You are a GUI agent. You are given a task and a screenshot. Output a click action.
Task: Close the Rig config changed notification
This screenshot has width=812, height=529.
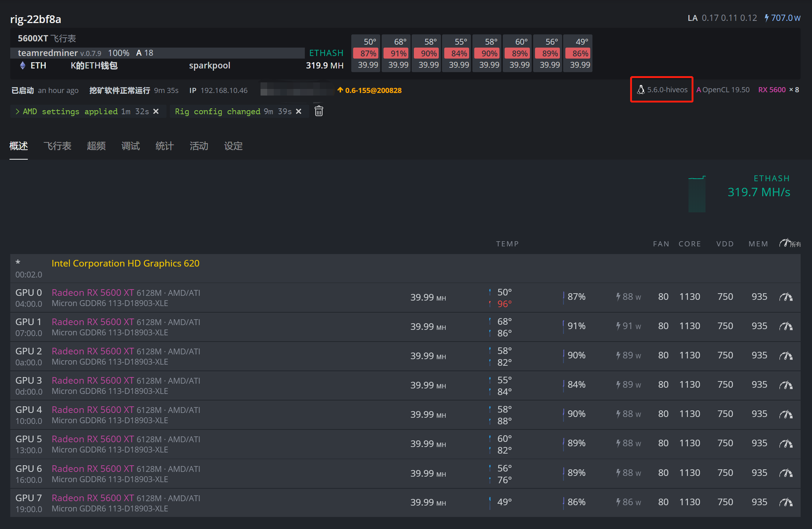pyautogui.click(x=299, y=111)
